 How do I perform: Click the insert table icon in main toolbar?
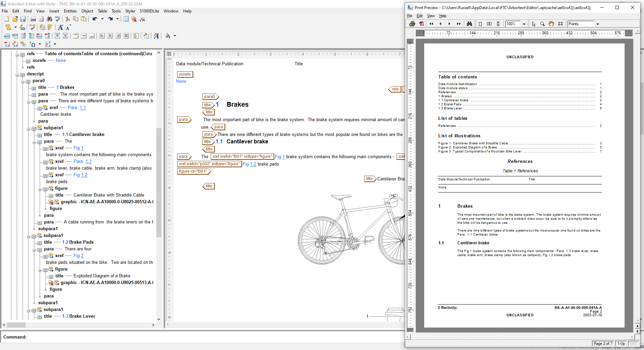coord(126,19)
